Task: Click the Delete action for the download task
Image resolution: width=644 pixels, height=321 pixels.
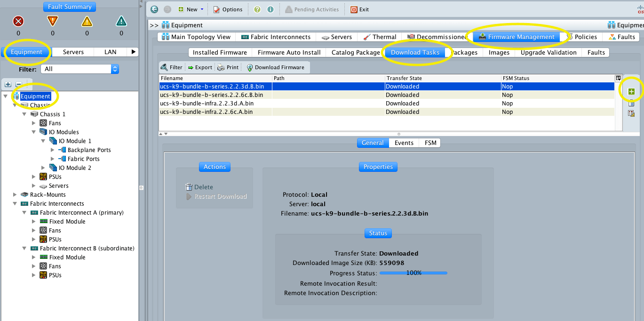Action: coord(199,187)
